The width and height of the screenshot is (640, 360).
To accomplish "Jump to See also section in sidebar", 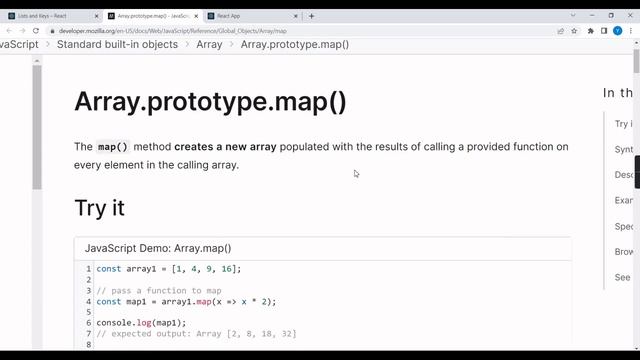I will click(622, 278).
